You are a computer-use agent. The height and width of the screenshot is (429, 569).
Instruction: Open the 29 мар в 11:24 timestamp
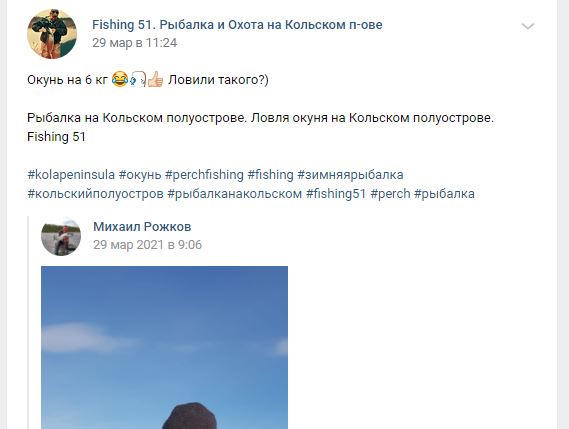[x=134, y=43]
